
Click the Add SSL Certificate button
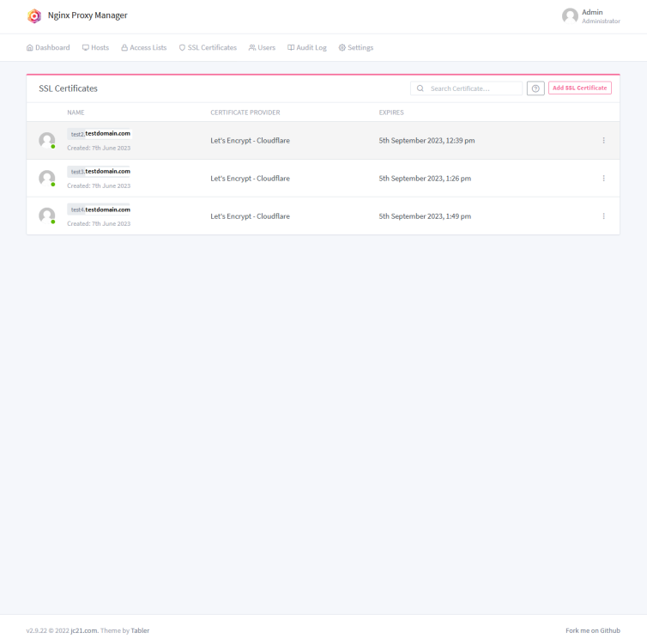click(x=580, y=88)
